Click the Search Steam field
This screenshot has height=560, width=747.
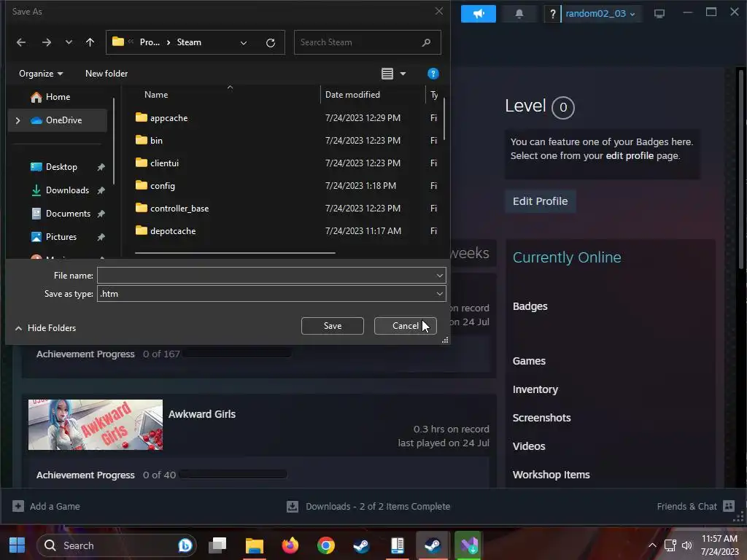(368, 42)
